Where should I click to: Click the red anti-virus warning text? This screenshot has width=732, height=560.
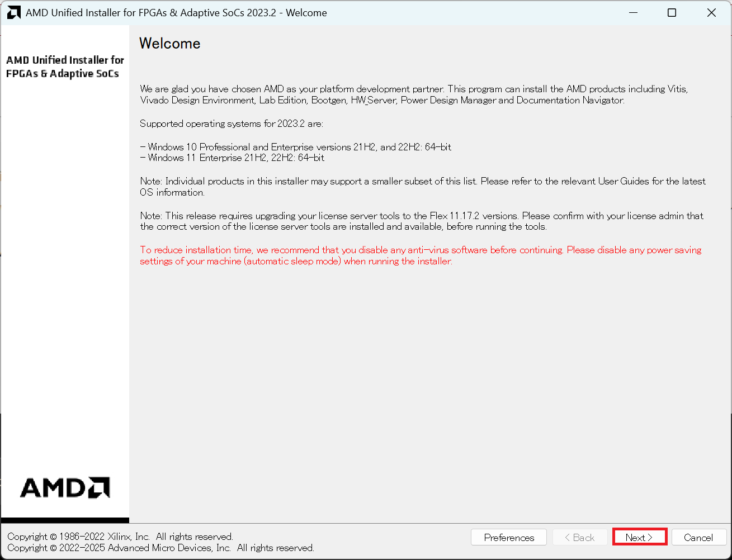[420, 255]
